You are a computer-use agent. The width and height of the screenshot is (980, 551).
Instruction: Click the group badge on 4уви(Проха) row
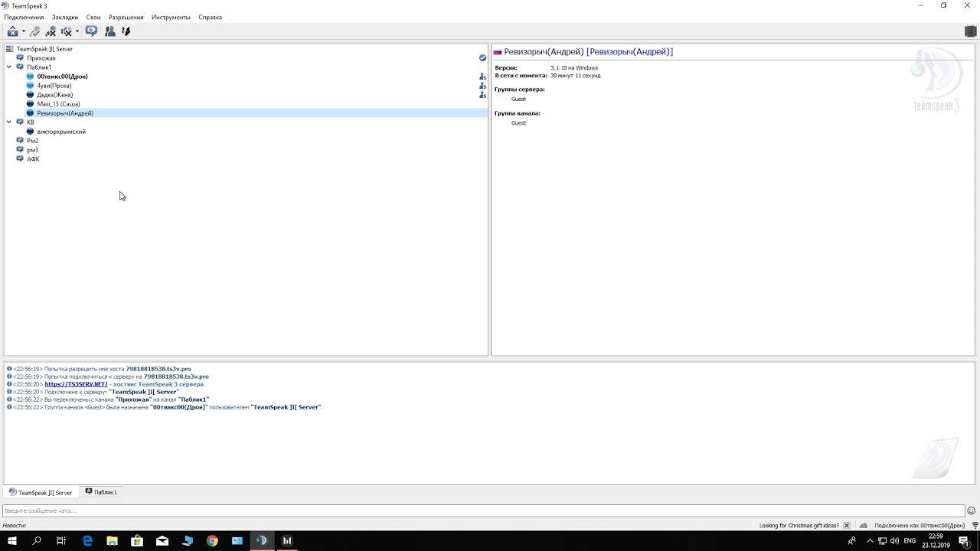(482, 86)
